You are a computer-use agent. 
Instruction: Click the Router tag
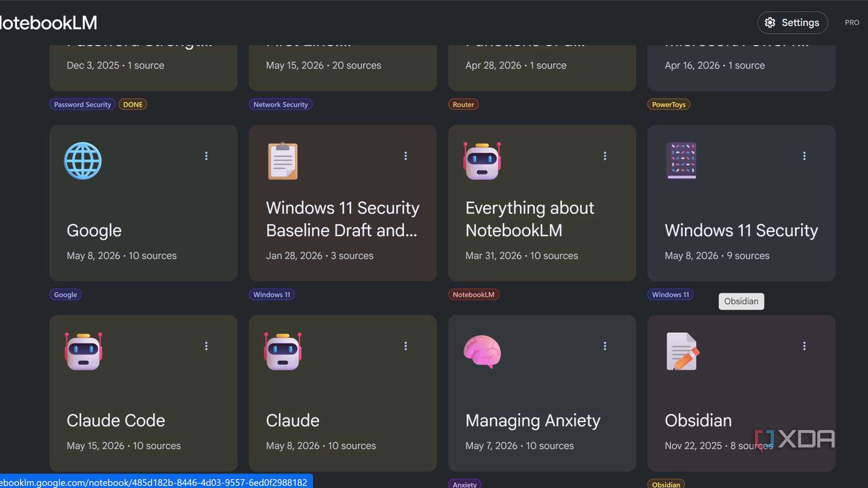point(463,104)
